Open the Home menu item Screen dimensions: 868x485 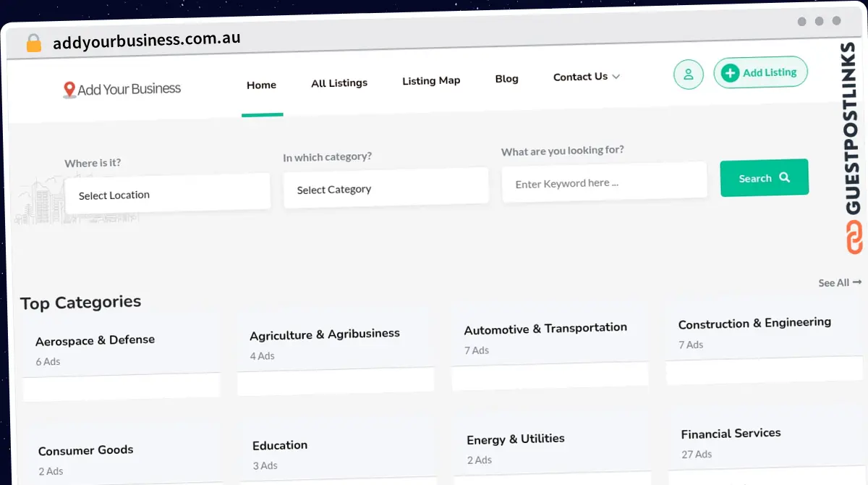[261, 85]
